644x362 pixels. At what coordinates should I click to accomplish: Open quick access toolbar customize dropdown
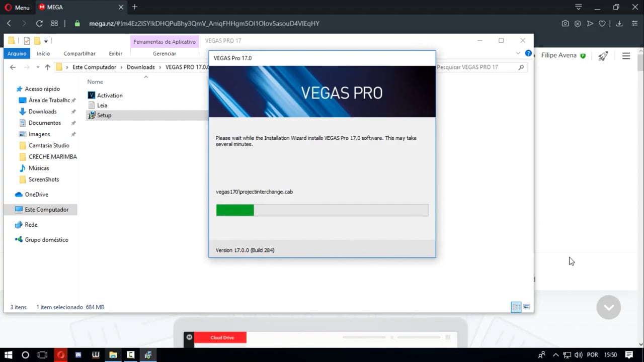click(46, 41)
